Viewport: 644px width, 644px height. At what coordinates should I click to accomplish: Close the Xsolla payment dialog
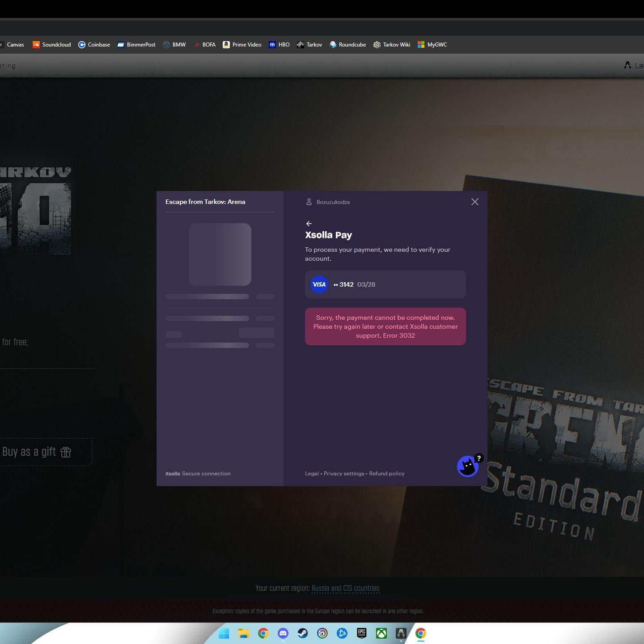pyautogui.click(x=475, y=202)
